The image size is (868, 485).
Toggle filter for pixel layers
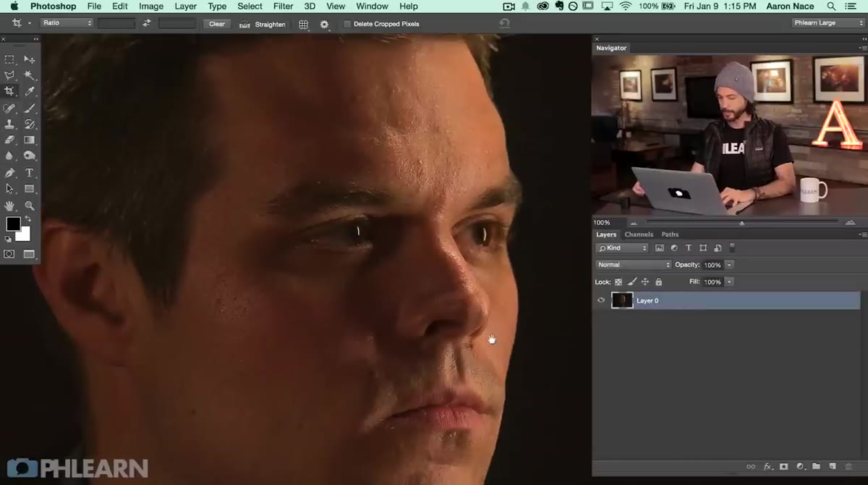659,248
